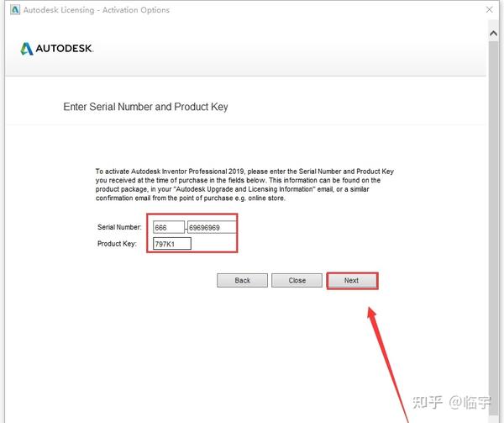Go to the previous step with Back

pos(243,281)
